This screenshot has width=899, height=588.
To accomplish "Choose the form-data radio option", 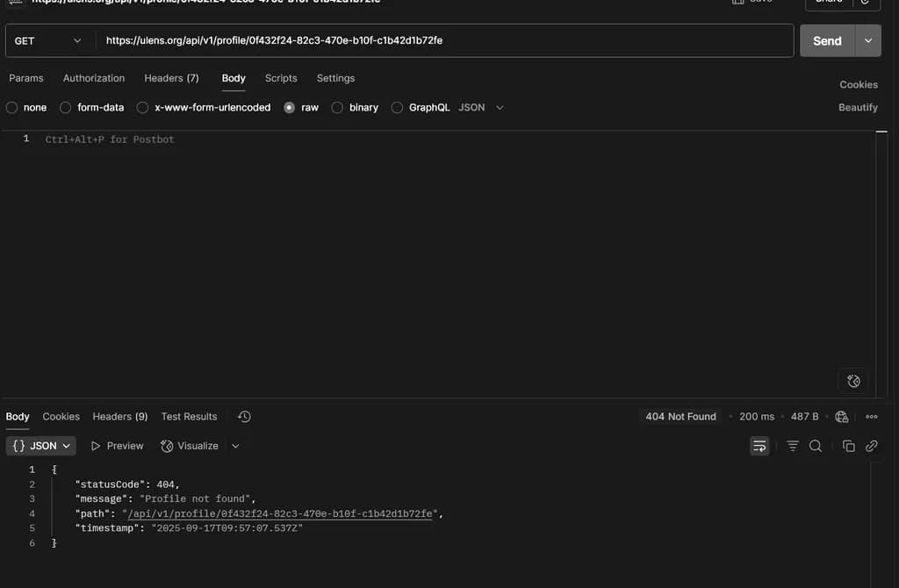I will [x=66, y=108].
